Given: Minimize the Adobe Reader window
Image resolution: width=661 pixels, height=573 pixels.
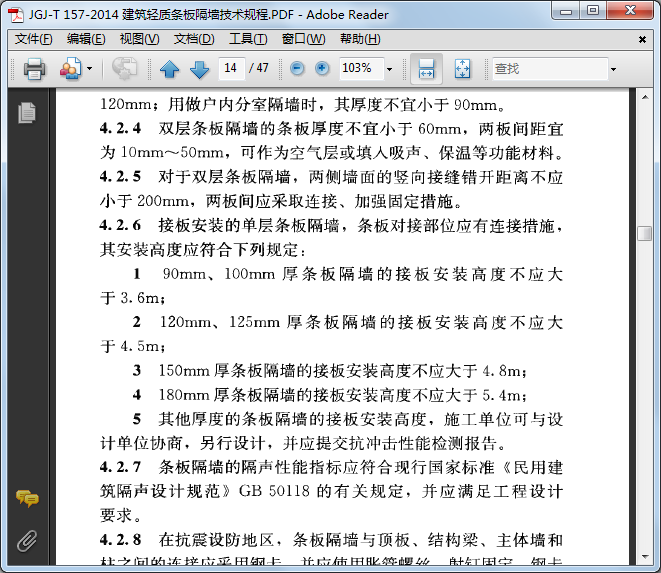Looking at the screenshot, I should click(566, 11).
